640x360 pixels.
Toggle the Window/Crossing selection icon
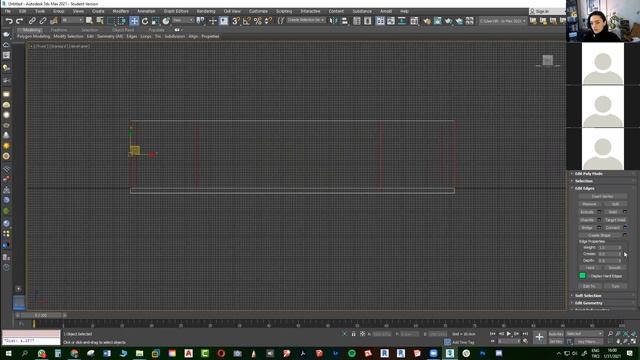[x=122, y=21]
